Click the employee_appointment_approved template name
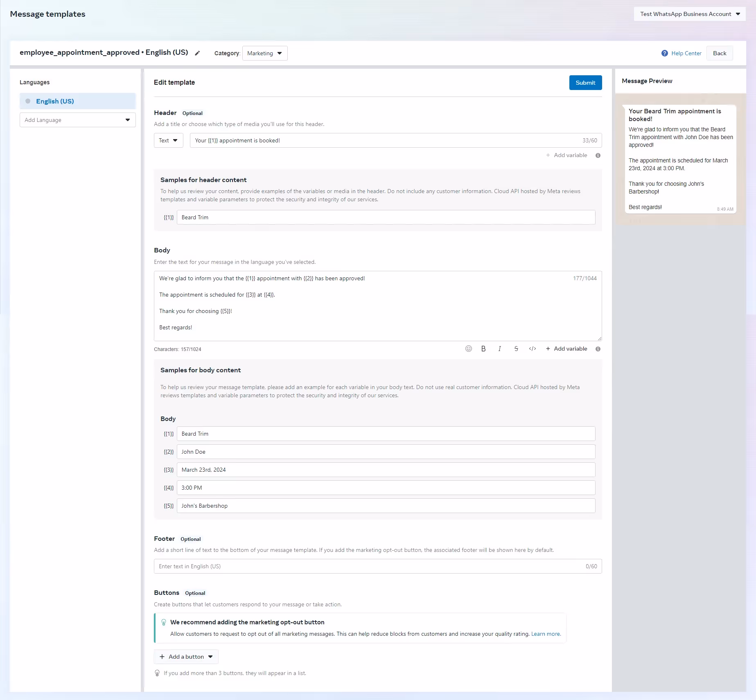 [x=79, y=52]
